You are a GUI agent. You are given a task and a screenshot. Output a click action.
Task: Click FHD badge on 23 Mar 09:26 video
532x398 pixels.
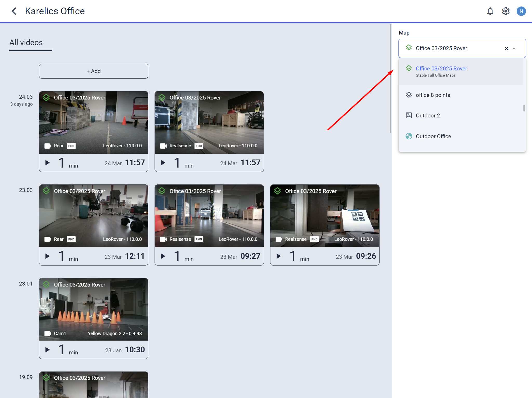(314, 239)
